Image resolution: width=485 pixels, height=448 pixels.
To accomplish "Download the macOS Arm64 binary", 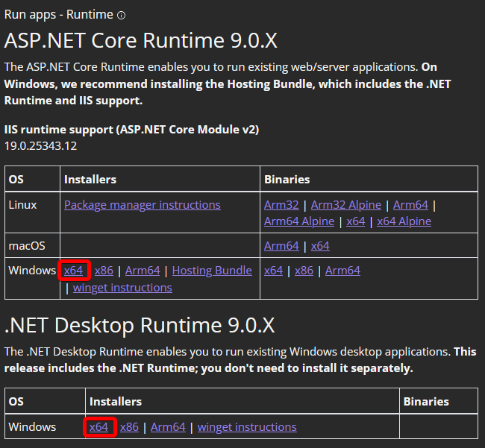I will point(281,246).
